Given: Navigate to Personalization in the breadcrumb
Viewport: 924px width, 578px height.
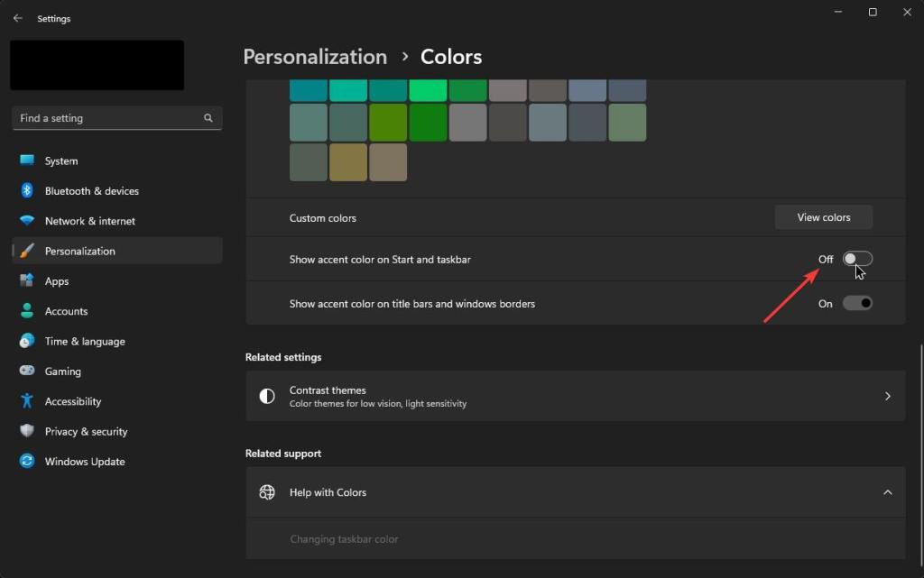Looking at the screenshot, I should point(315,57).
